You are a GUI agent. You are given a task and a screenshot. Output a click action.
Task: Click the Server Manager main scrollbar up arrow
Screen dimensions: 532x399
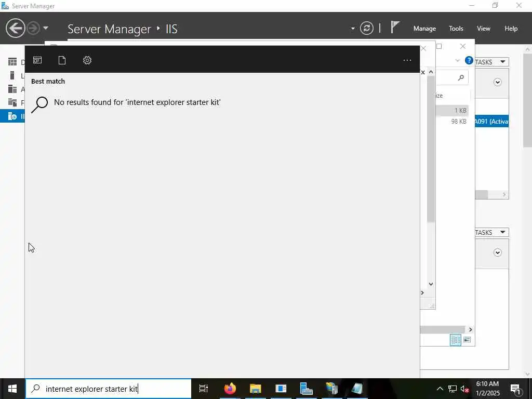coord(527,49)
